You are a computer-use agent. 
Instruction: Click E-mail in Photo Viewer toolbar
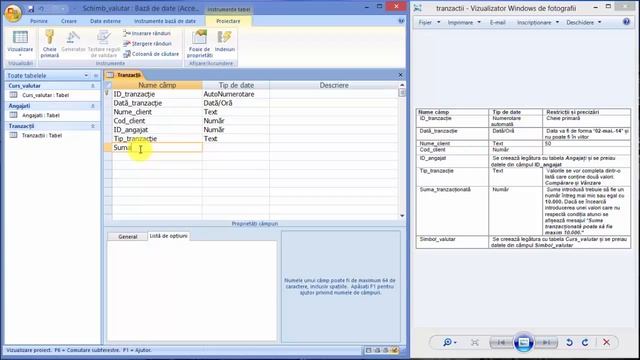(498, 22)
